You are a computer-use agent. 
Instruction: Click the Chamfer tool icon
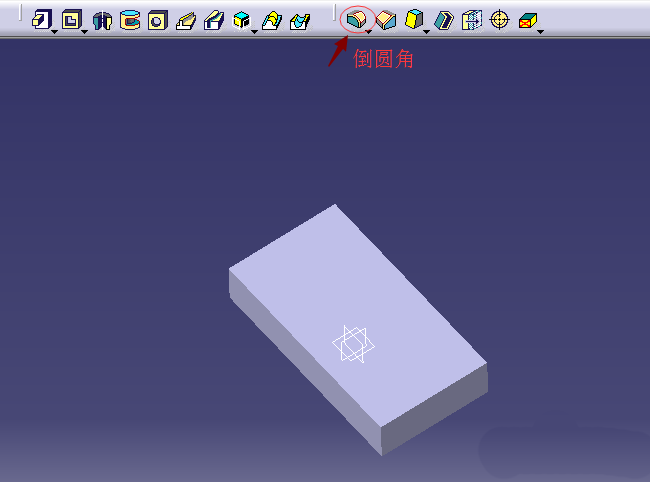(x=386, y=20)
